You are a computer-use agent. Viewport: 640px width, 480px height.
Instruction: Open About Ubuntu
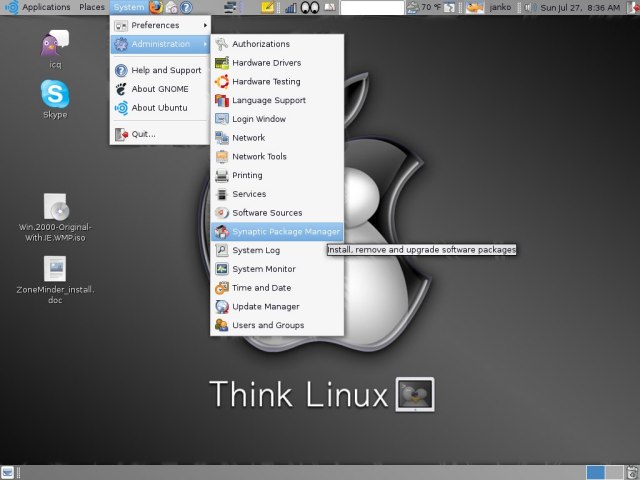point(160,108)
